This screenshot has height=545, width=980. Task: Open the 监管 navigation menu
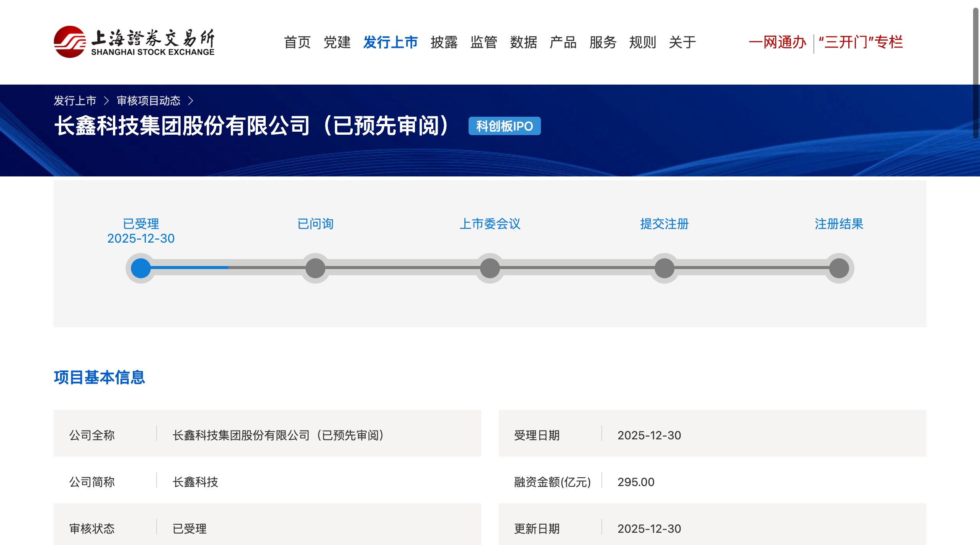pyautogui.click(x=484, y=42)
